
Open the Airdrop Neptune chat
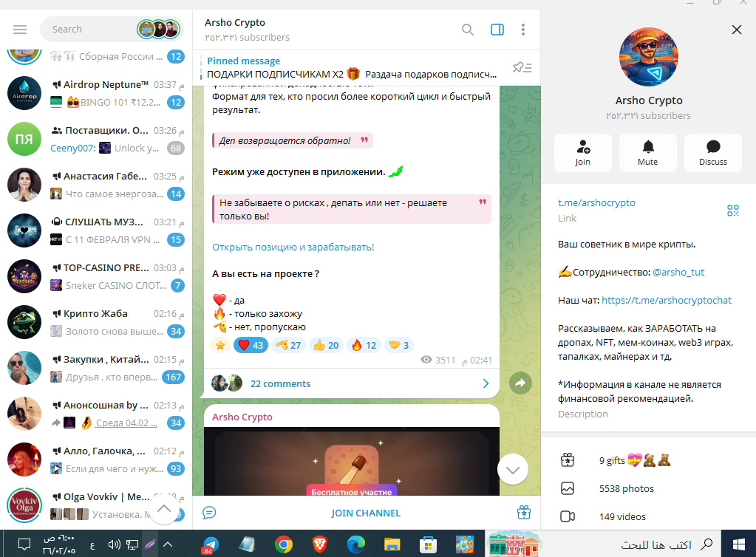(96, 94)
